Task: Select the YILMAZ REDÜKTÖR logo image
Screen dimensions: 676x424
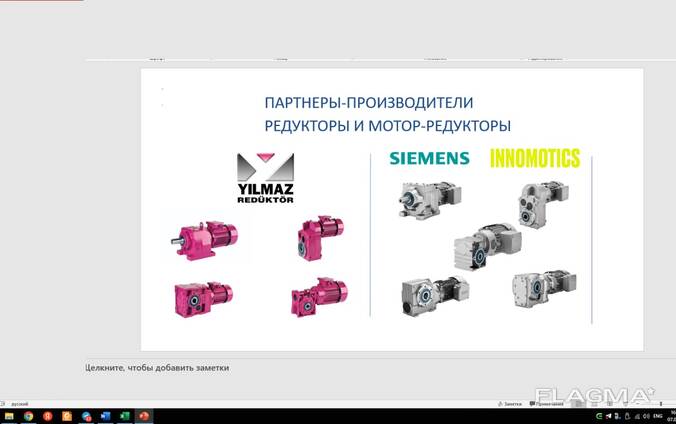Action: (266, 178)
